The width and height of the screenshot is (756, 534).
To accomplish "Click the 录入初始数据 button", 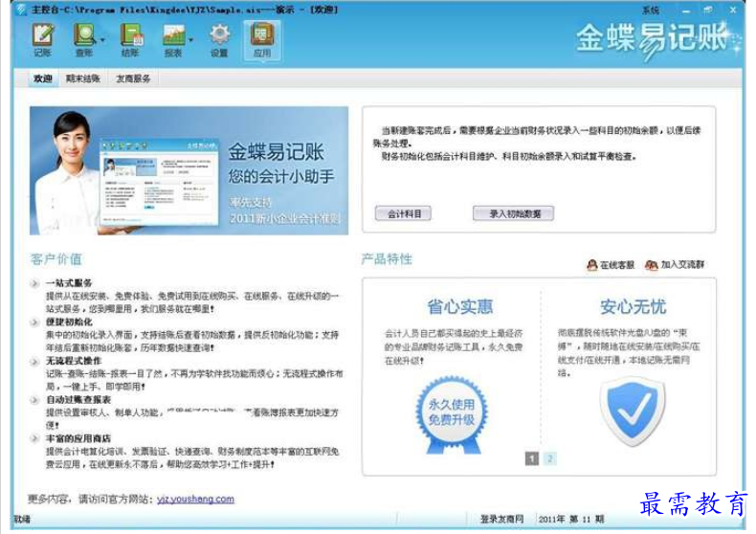I will click(x=514, y=213).
